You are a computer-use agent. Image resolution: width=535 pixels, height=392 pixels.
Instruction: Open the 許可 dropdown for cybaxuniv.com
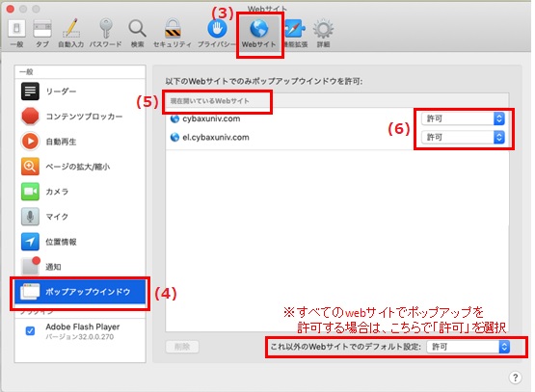pos(463,118)
